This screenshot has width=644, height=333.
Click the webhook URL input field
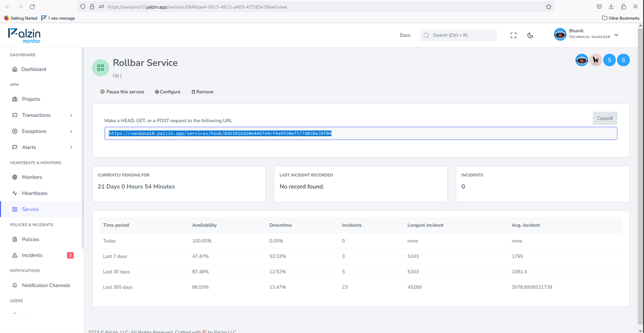(360, 133)
